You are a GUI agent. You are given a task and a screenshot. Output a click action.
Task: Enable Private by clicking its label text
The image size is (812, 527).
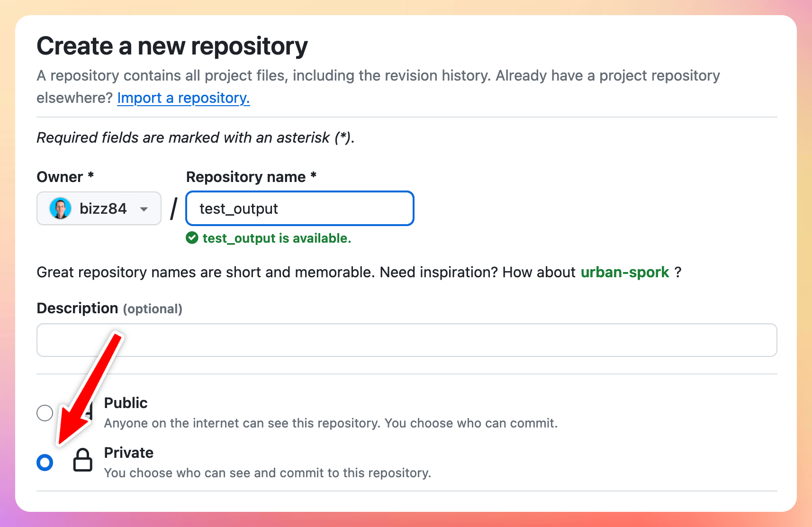pos(128,453)
